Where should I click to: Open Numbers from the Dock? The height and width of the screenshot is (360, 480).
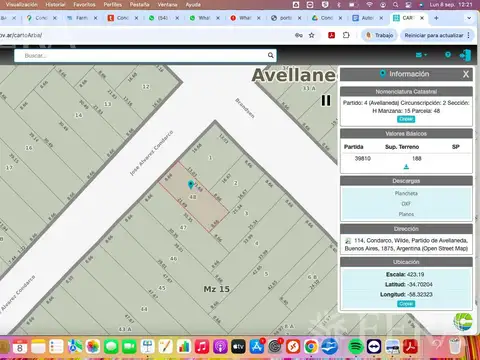[184, 347]
